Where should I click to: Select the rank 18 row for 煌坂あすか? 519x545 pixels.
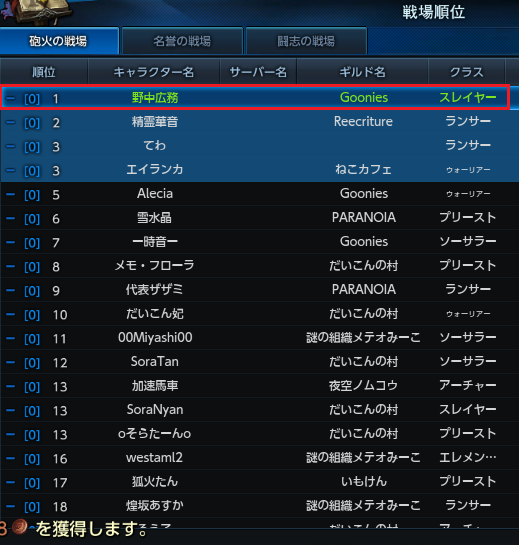259,506
